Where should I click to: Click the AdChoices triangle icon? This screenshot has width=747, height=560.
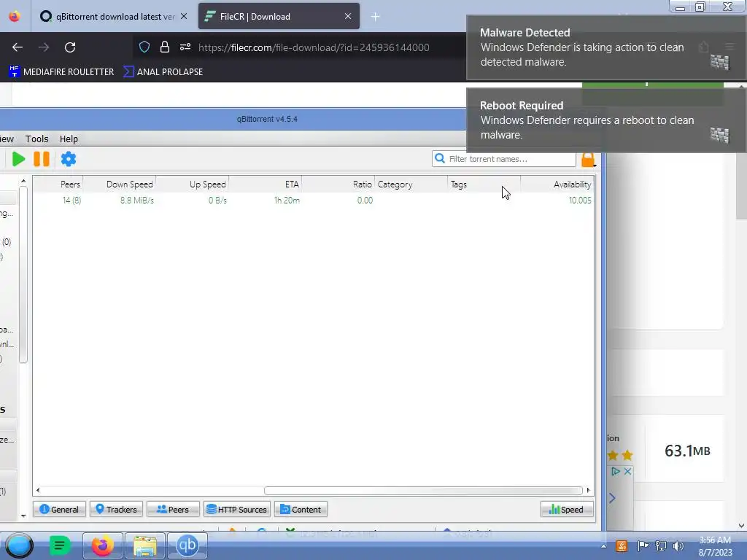point(616,472)
